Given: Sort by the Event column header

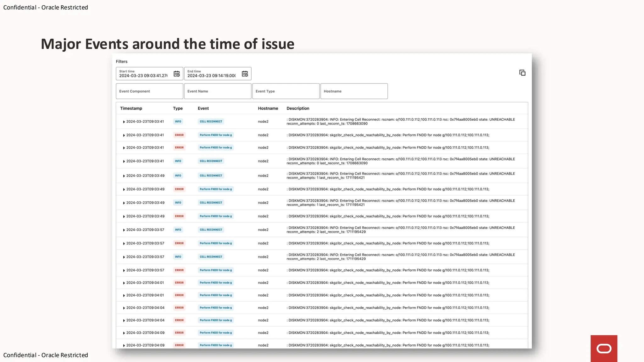Looking at the screenshot, I should (203, 108).
